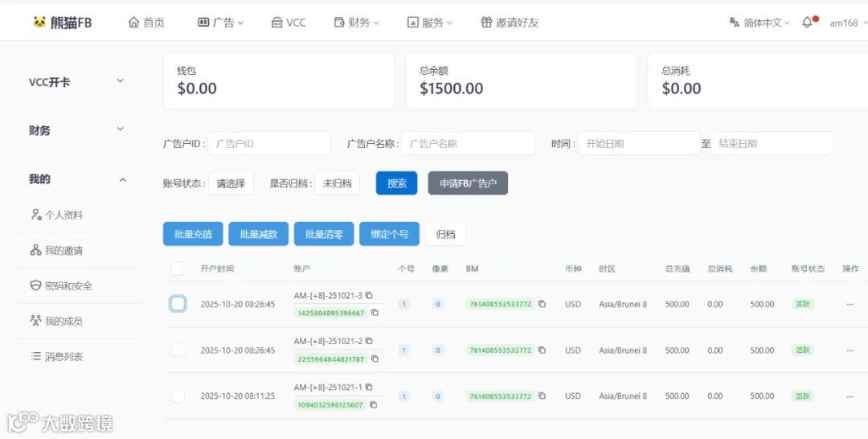This screenshot has height=439, width=868.
Task: Click the 批量充值 button
Action: coord(193,234)
